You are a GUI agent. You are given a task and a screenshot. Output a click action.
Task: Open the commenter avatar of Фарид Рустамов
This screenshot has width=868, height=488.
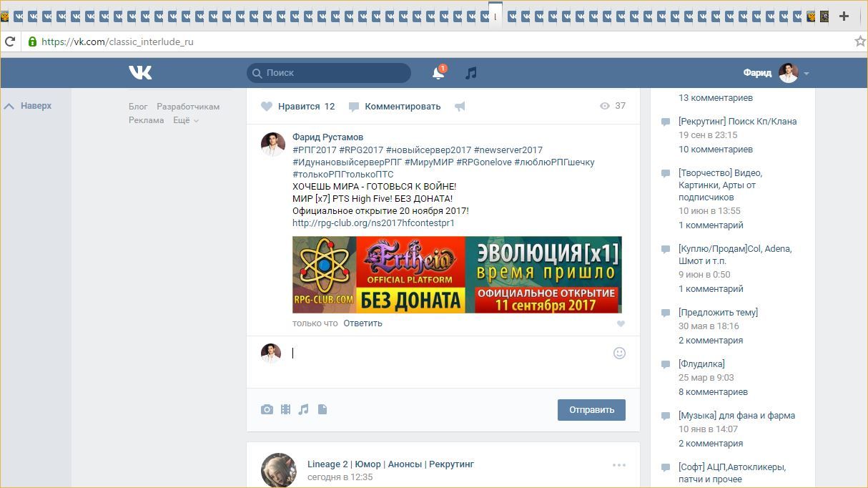click(x=272, y=144)
